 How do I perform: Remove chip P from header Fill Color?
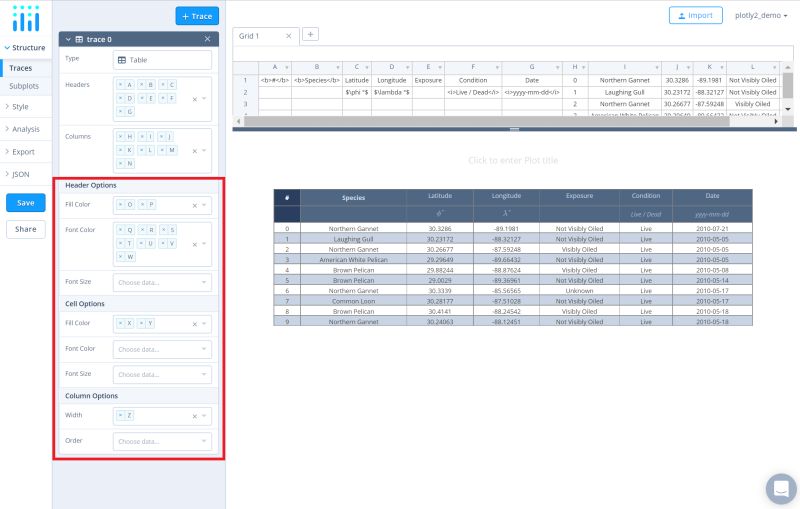[142, 205]
